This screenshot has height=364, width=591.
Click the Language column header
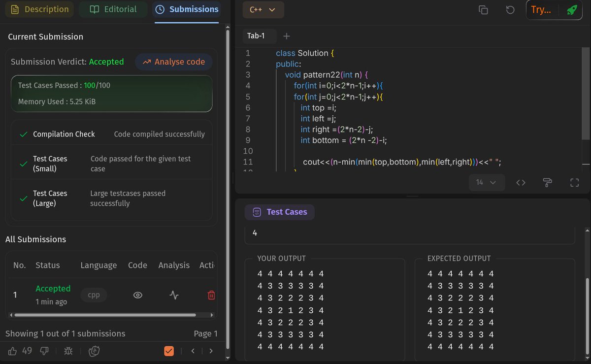[x=98, y=265]
